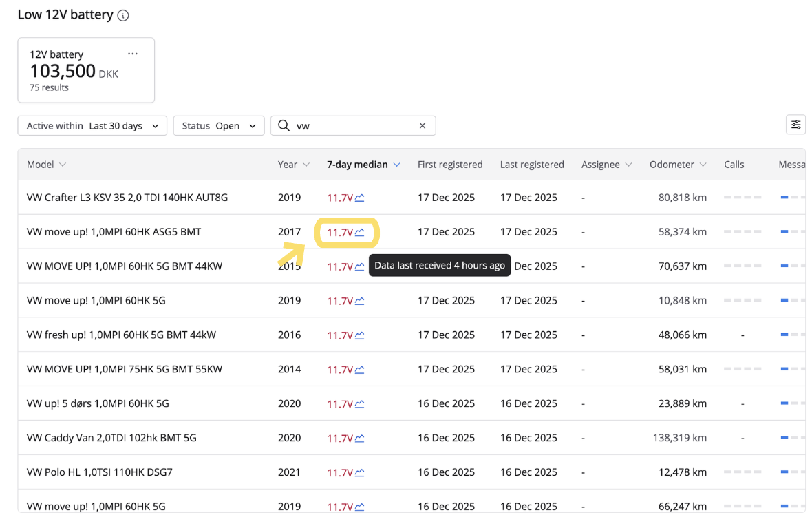Open voltage chart for VW Caddy Van
The image size is (812, 526).
(x=359, y=438)
